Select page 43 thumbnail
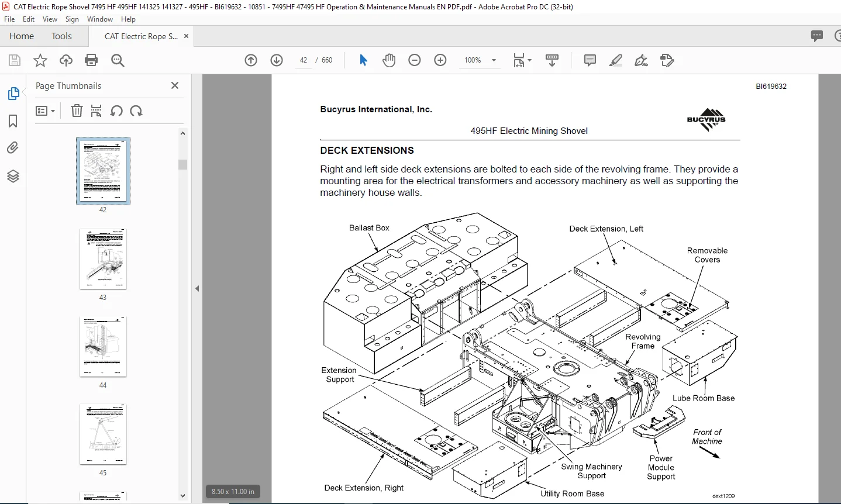The width and height of the screenshot is (841, 504). (x=103, y=259)
